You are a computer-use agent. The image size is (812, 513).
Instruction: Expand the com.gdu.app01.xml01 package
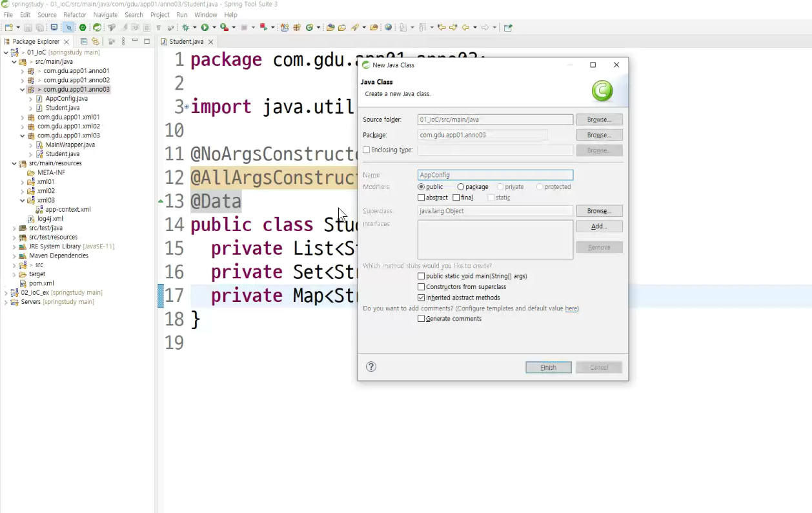tap(23, 117)
